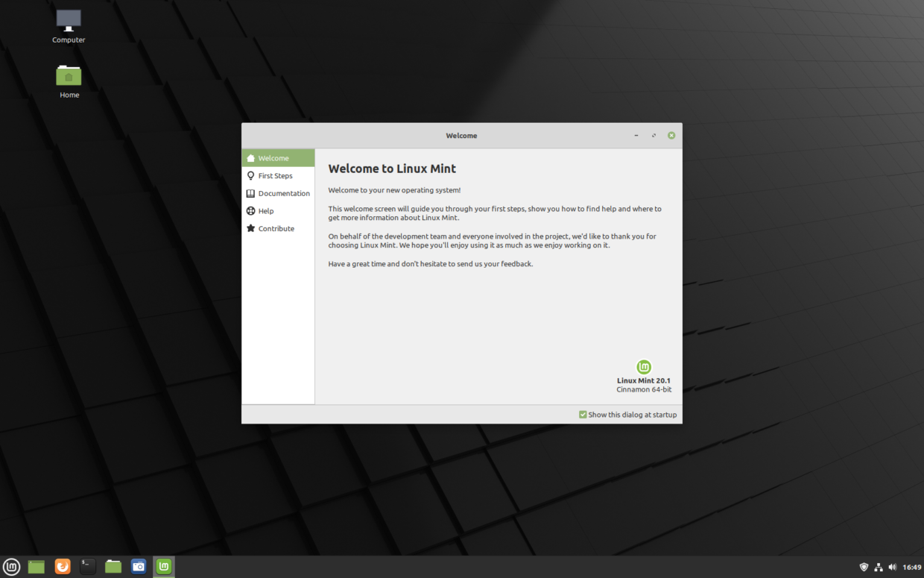Image resolution: width=924 pixels, height=578 pixels.
Task: Open the Computer desktop icon
Action: tap(69, 25)
